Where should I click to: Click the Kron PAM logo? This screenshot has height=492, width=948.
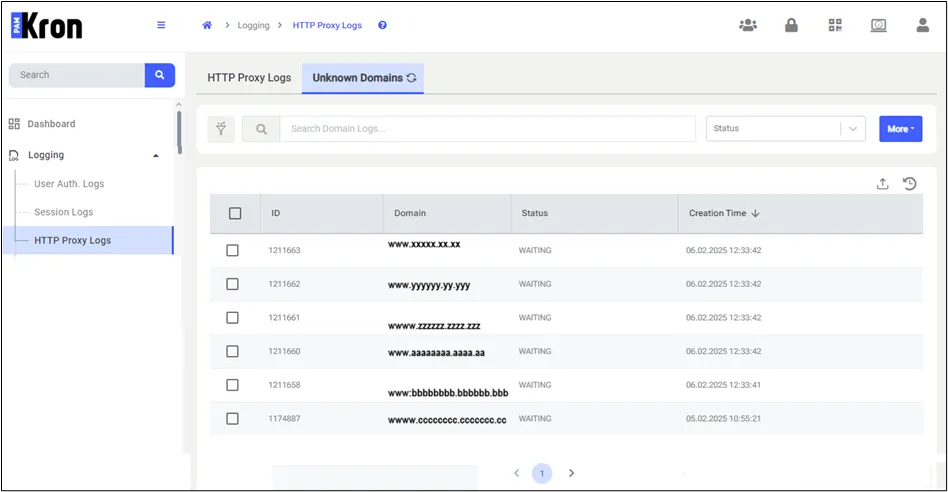click(47, 25)
